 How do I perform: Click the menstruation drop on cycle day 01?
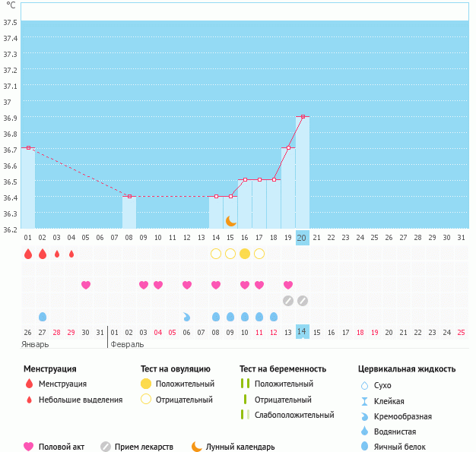point(28,254)
